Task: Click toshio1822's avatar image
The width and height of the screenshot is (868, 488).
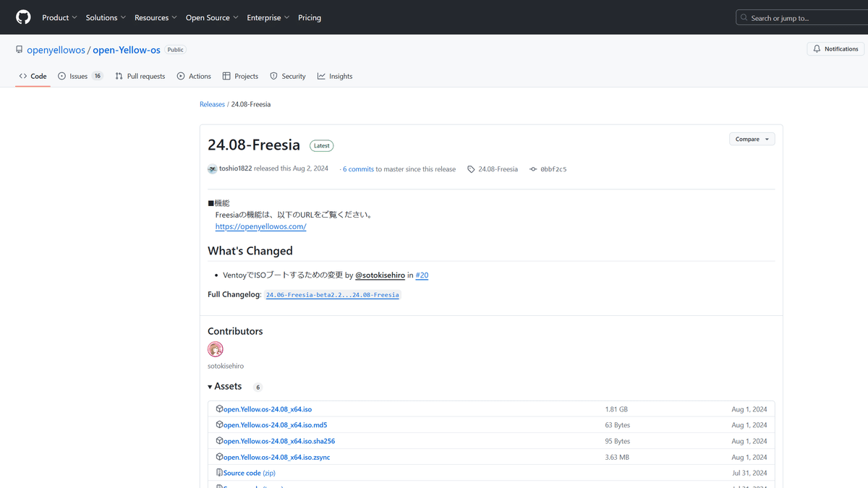Action: [x=212, y=169]
